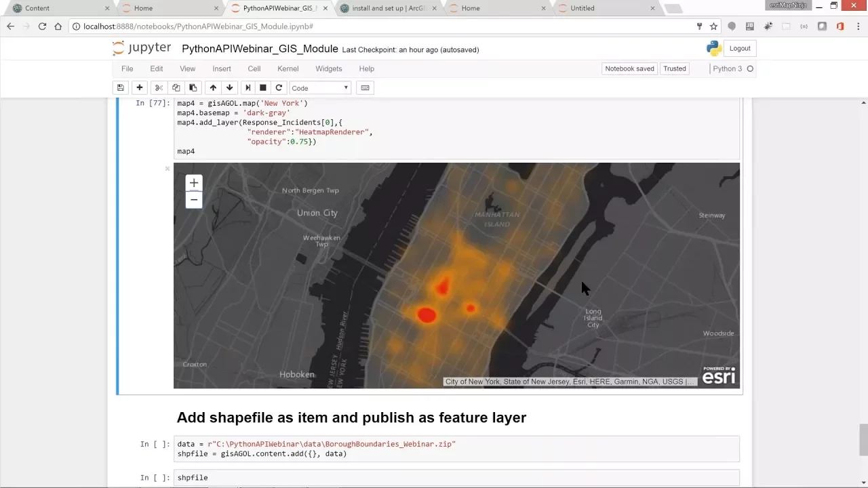
Task: Click the notebook vertical scrollbar thumb
Action: point(863,439)
